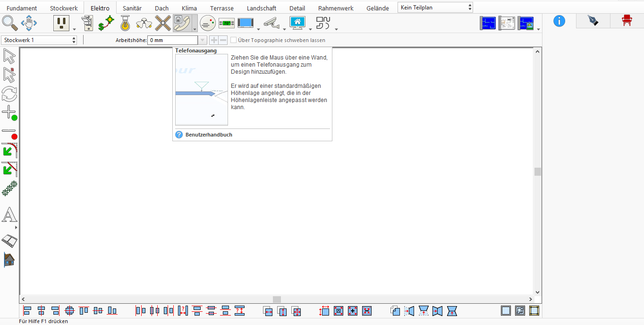The height and width of the screenshot is (325, 644).
Task: Choose the house monitor smart home tool
Action: pos(297,23)
